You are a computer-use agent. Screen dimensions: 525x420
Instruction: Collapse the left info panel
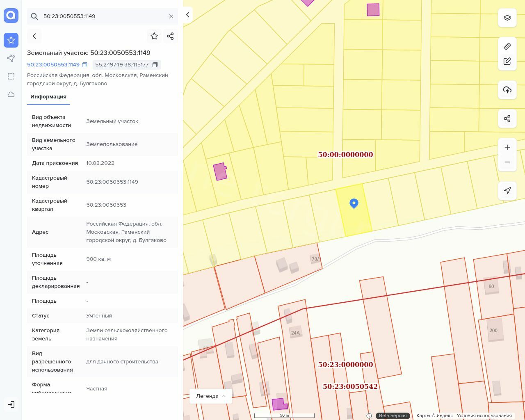point(187,15)
